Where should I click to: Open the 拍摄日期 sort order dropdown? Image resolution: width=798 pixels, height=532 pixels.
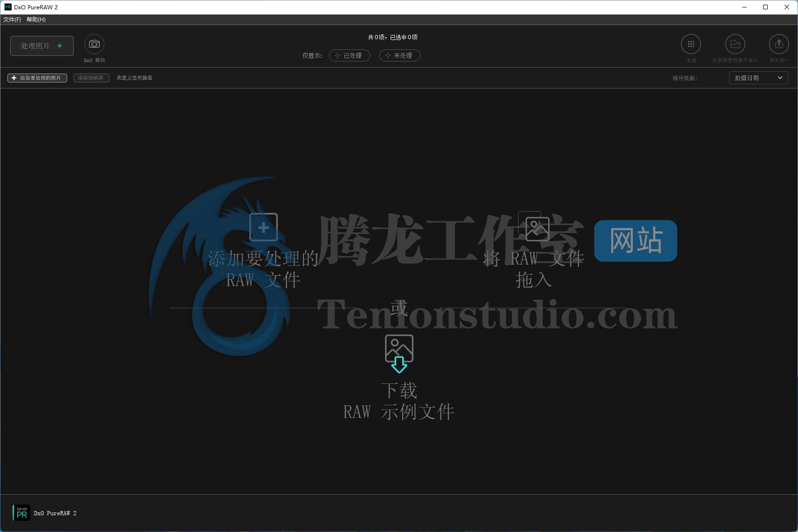[758, 78]
